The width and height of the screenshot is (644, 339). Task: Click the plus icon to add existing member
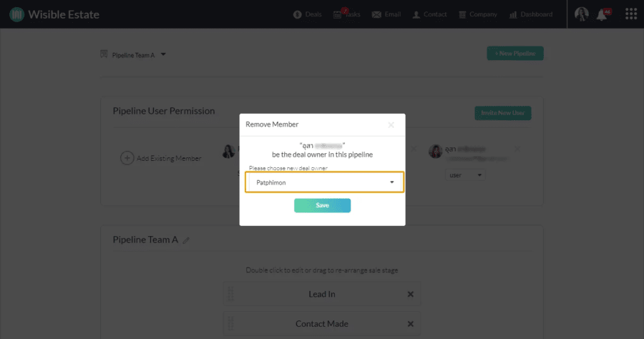(x=127, y=158)
